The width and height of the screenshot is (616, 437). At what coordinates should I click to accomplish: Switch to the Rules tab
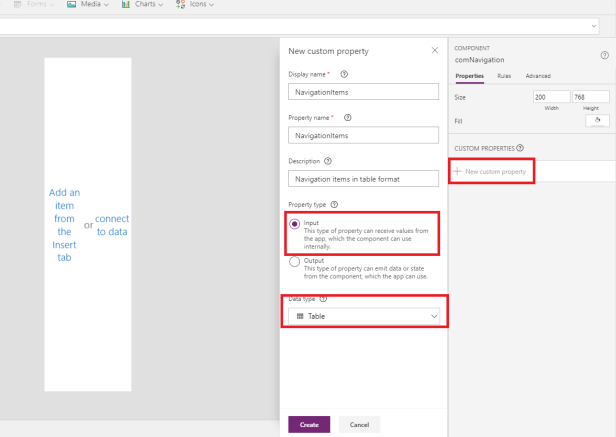(504, 76)
